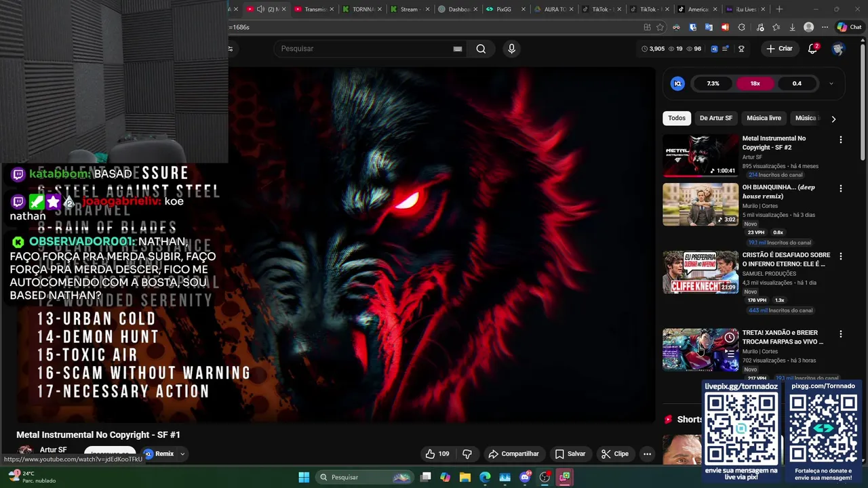Click the taskbar Pesquisar search box
This screenshot has height=488, width=868.
(x=366, y=477)
